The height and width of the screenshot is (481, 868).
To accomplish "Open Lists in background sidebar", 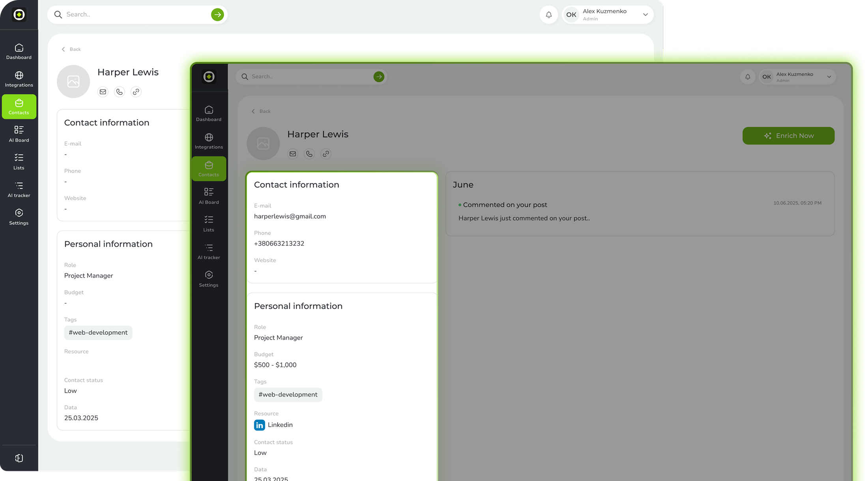I will [19, 162].
